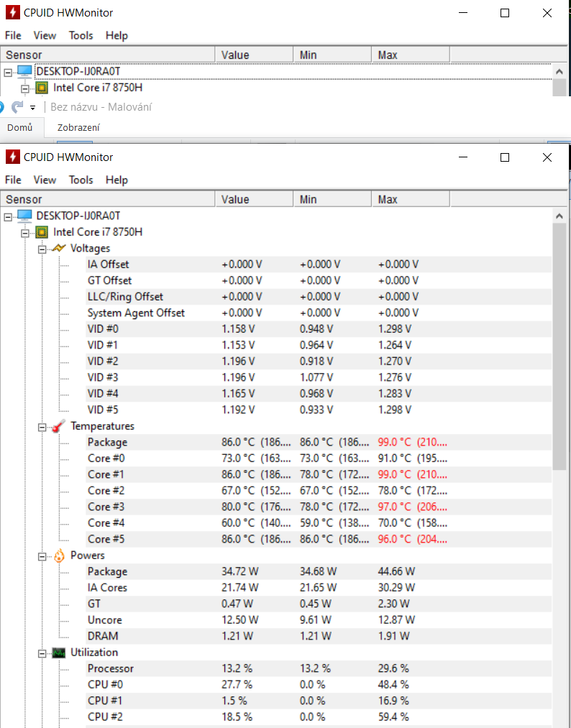Minimize the lower HWMonitor window
The image size is (571, 728).
click(462, 157)
